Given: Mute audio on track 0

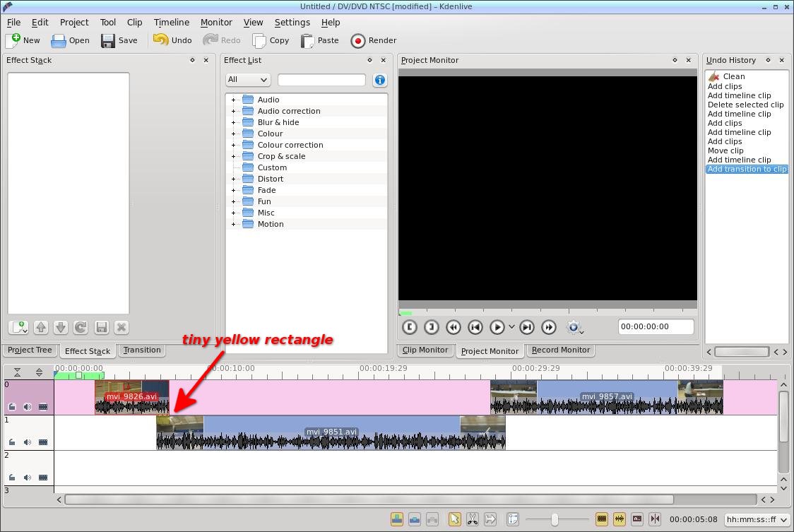Looking at the screenshot, I should click(x=28, y=406).
